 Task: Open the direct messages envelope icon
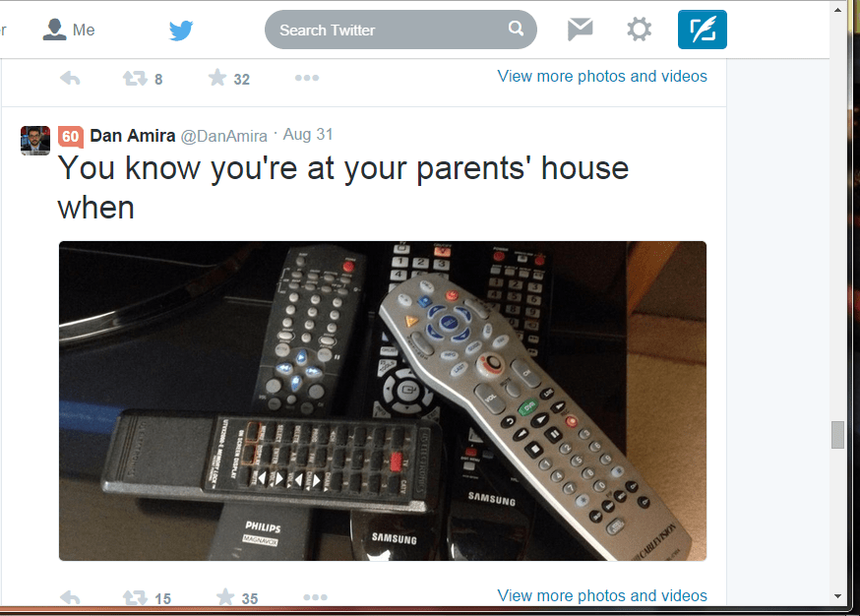pyautogui.click(x=580, y=30)
